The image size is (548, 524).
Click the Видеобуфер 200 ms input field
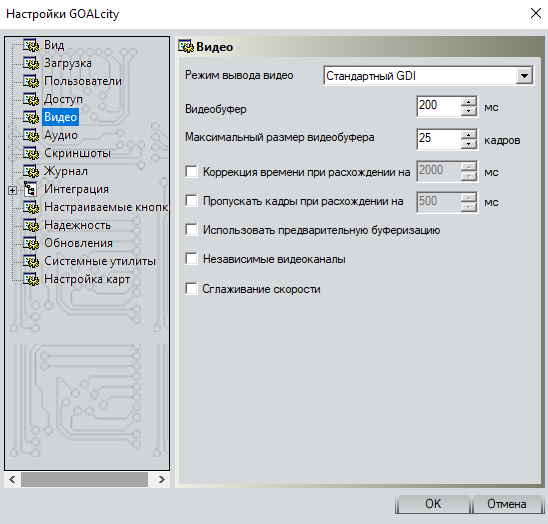click(439, 106)
